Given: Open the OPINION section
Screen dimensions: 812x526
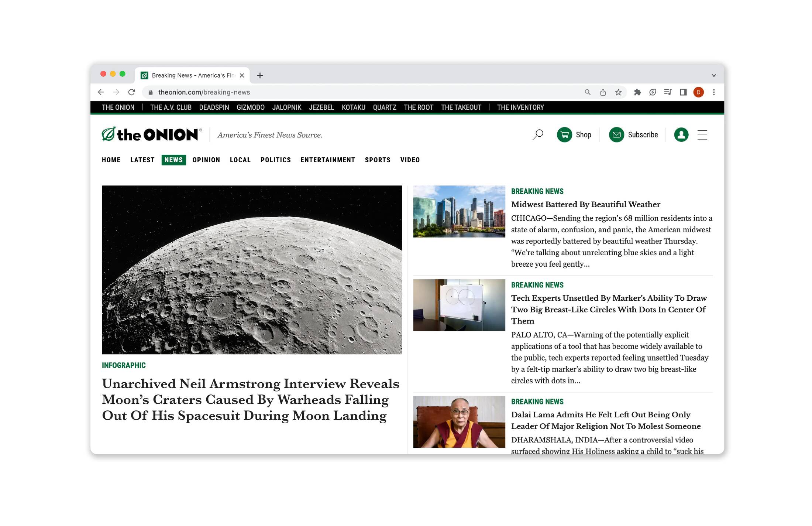Looking at the screenshot, I should [x=206, y=160].
